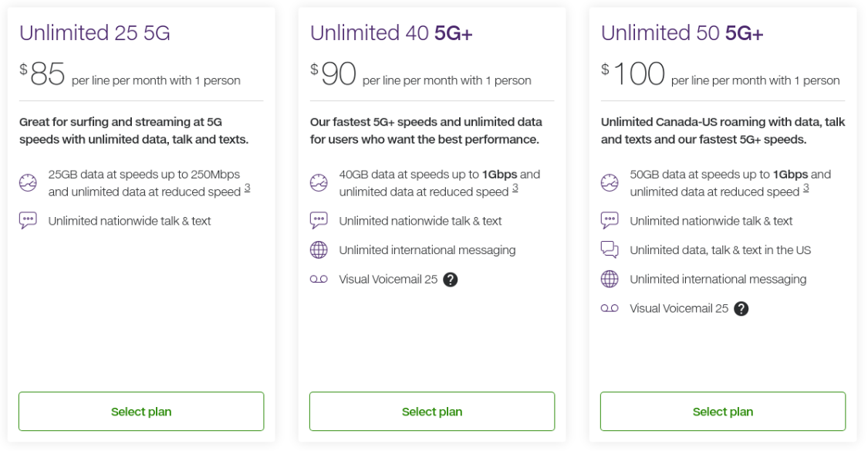Viewport: 868px width, 451px height.
Task: Click voicemail icon in Unlimited 40 5G+ plan
Action: [319, 280]
